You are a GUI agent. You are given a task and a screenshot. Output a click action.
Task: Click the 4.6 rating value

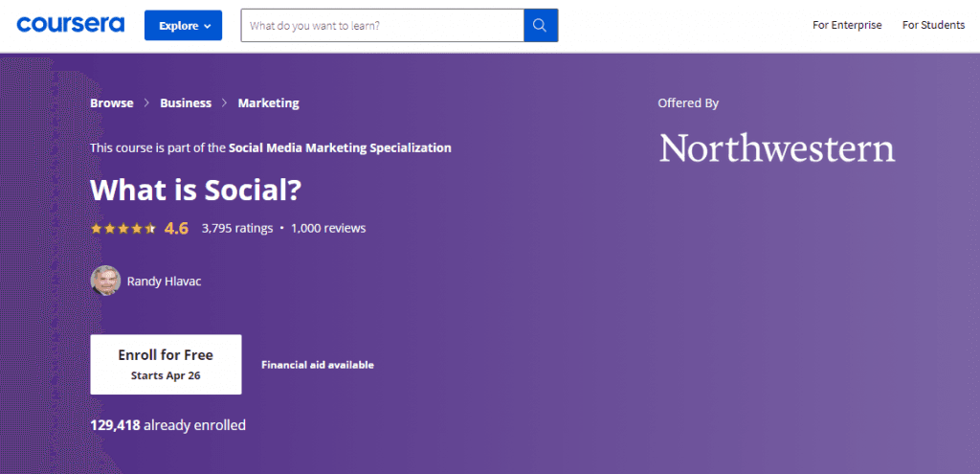(x=176, y=228)
